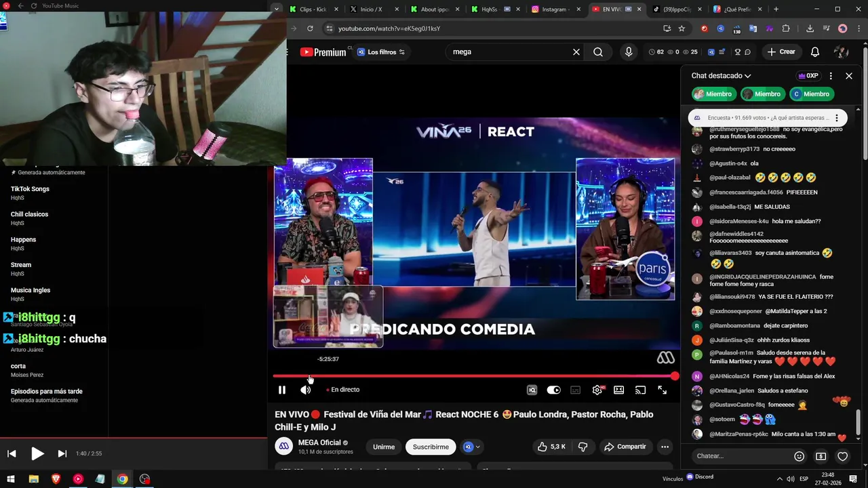868x488 pixels.
Task: Toggle subtitles button in video player
Action: click(576, 390)
